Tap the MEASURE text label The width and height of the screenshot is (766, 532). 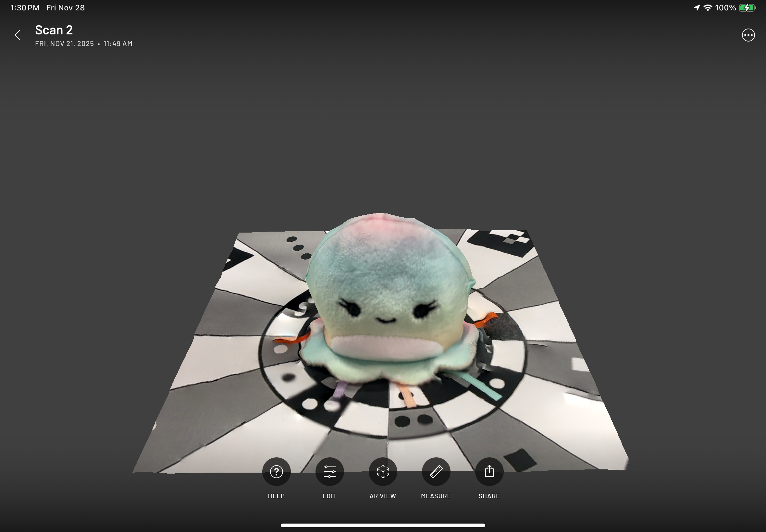436,496
